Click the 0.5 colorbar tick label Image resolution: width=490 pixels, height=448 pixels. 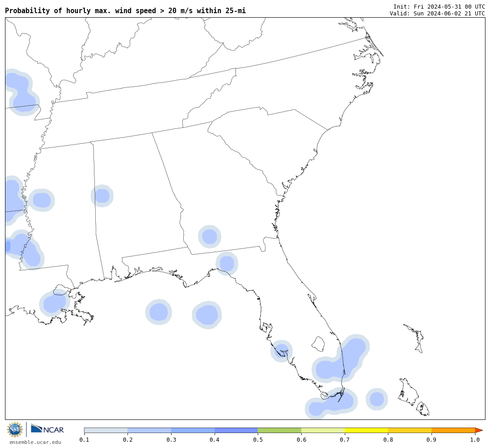(258, 440)
